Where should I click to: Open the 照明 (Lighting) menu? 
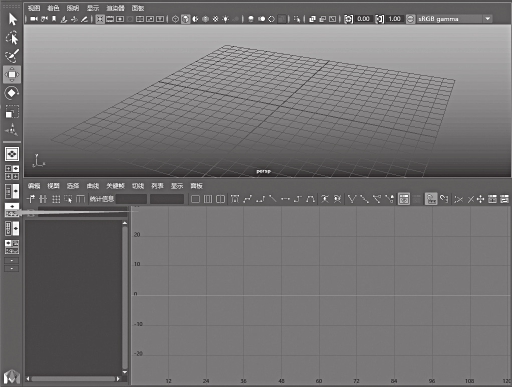[73, 8]
